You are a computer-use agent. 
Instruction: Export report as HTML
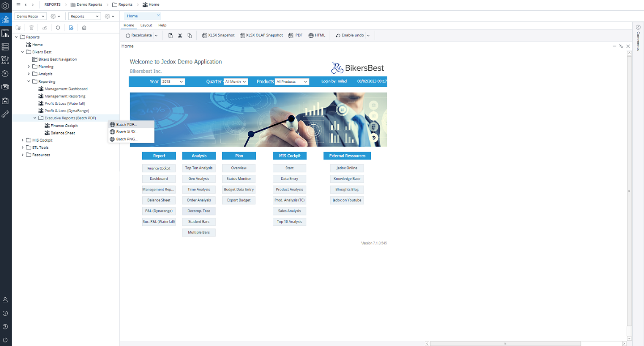pyautogui.click(x=317, y=35)
